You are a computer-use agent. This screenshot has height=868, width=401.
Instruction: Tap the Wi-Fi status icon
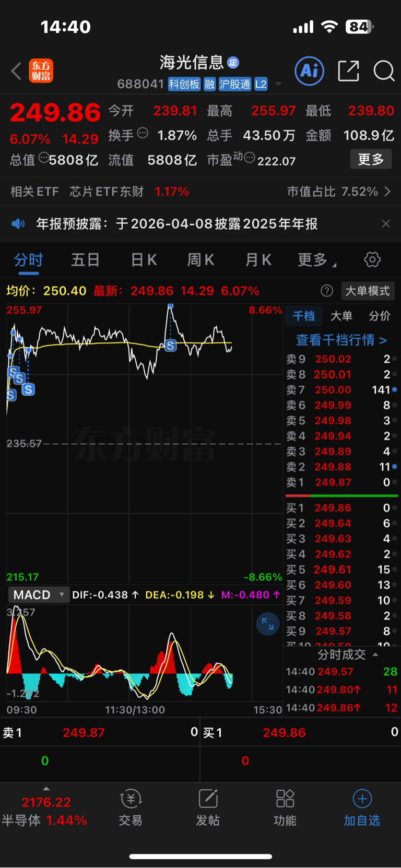(329, 27)
